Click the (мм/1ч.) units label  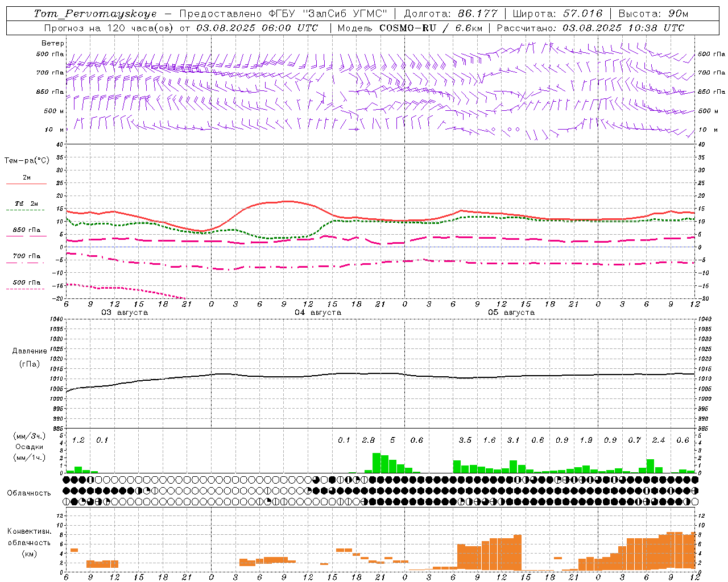point(29,458)
